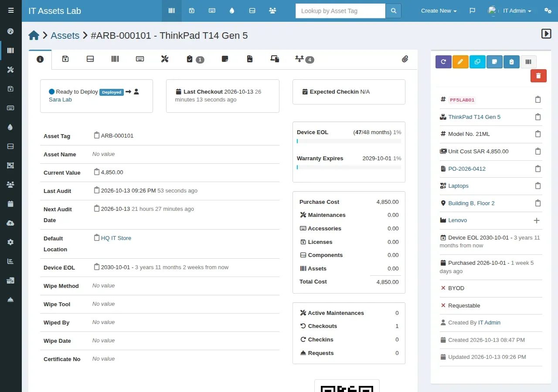Toggle the sidebar with the hamburger menu
The width and height of the screenshot is (558, 392).
[11, 11]
